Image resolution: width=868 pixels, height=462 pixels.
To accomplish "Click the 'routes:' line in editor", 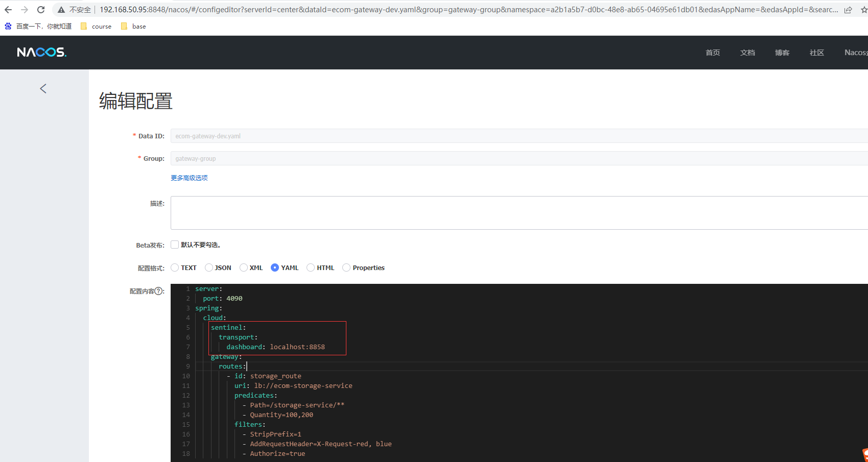I will [232, 367].
